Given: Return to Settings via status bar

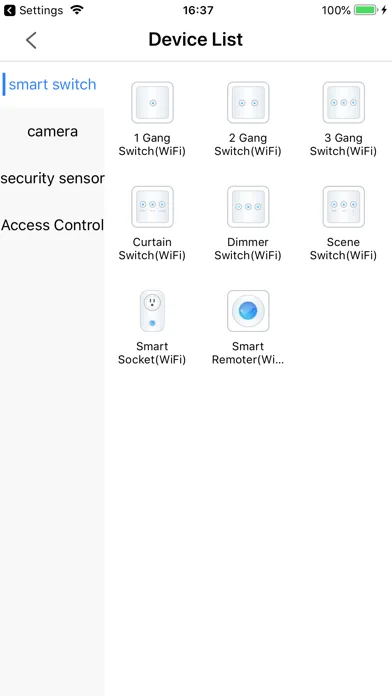Looking at the screenshot, I should [33, 10].
